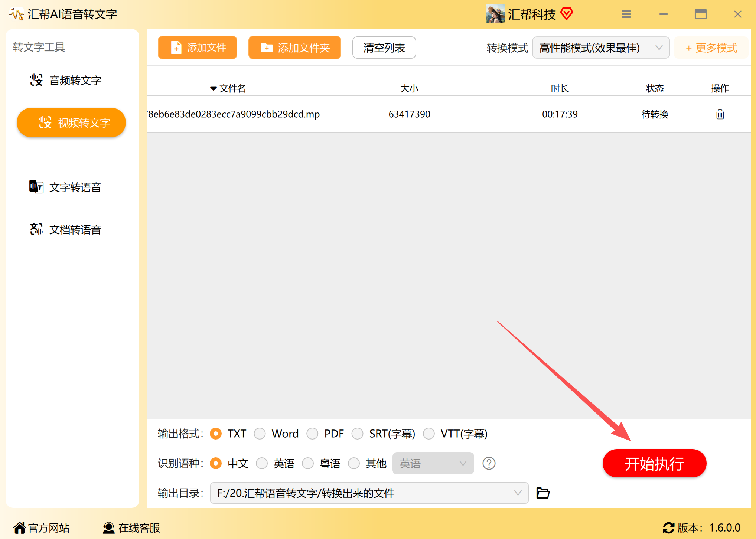
Task: Open the 转换模式 dropdown
Action: (x=601, y=48)
